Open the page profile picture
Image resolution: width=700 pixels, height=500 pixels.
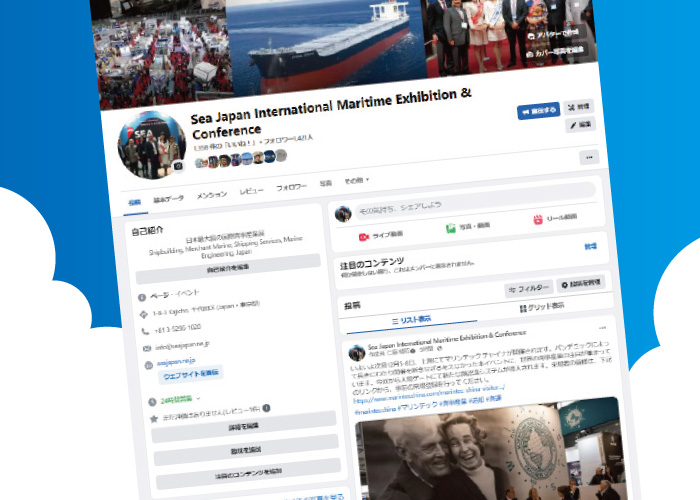pos(152,145)
